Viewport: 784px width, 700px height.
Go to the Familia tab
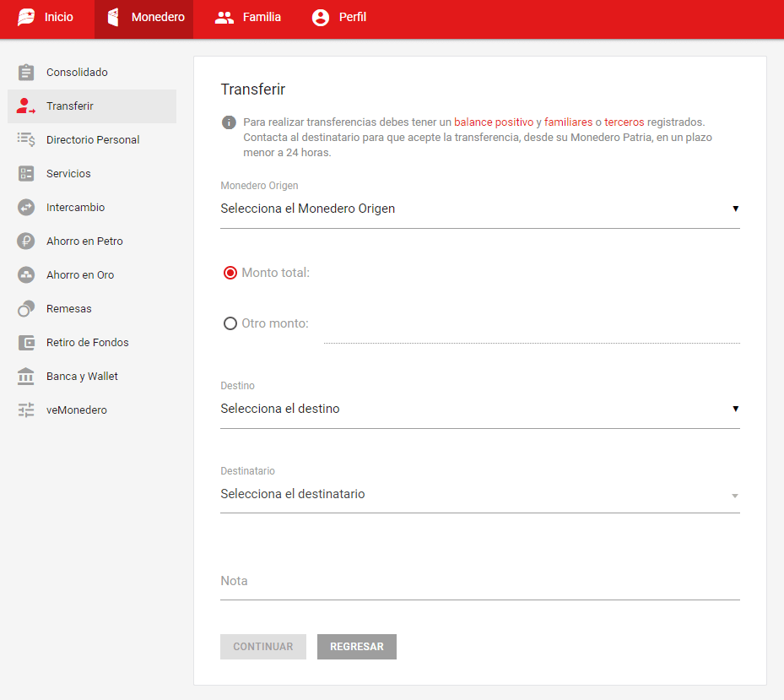tap(248, 18)
